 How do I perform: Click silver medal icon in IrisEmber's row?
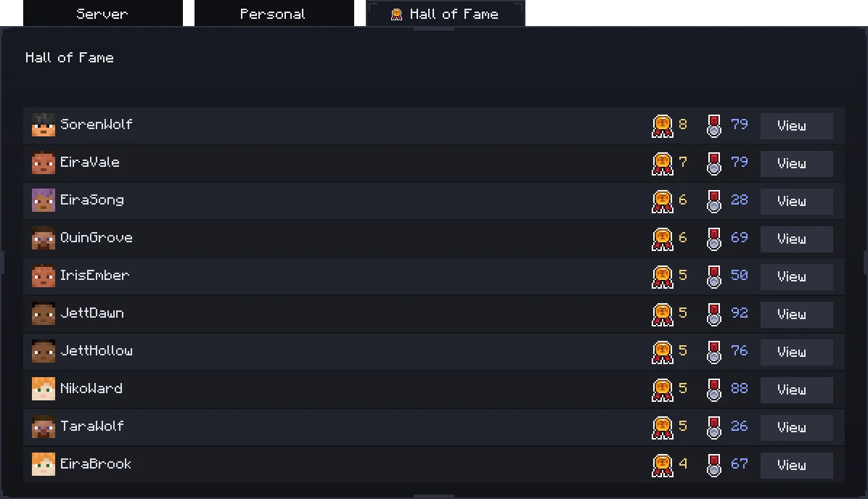(714, 276)
